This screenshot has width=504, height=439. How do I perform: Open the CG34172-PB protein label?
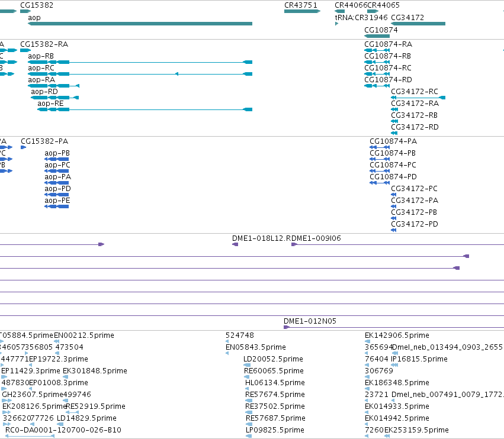[414, 212]
